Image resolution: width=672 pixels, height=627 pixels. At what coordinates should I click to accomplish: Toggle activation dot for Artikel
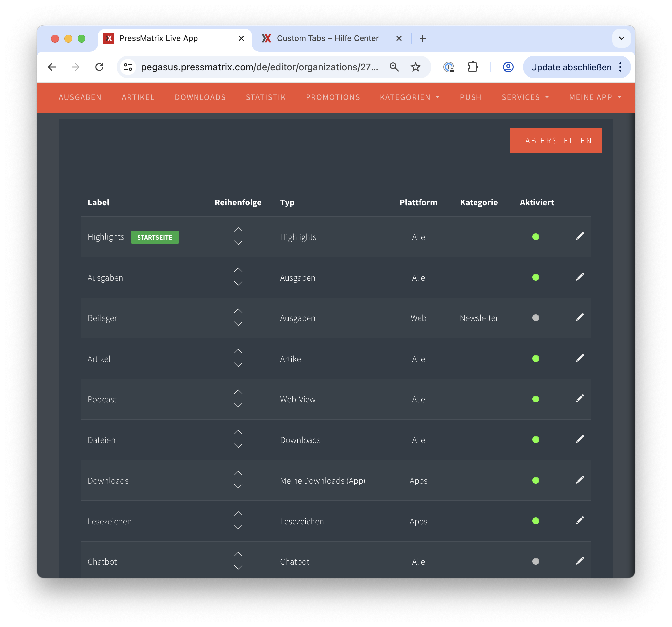point(535,358)
